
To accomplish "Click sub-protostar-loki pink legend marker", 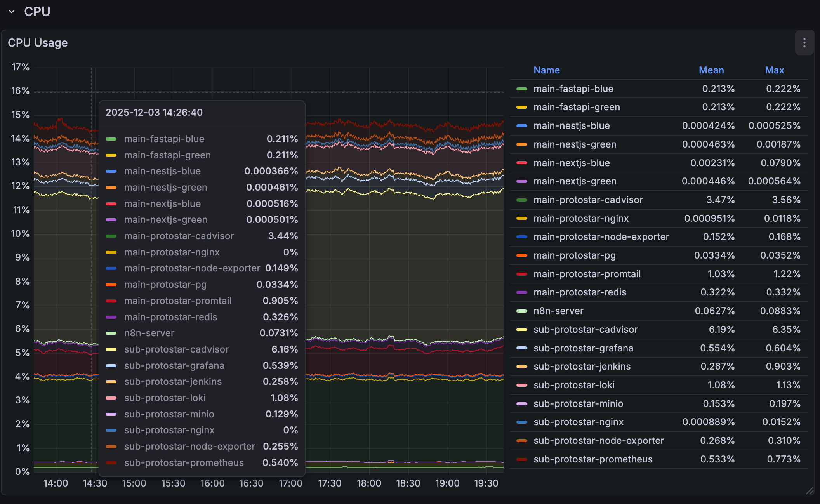I will coord(521,385).
